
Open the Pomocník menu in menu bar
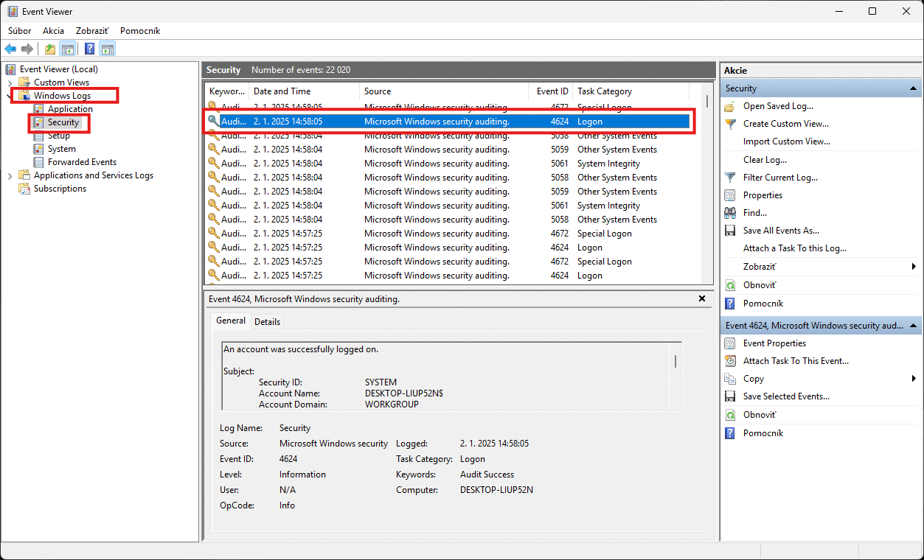[140, 31]
